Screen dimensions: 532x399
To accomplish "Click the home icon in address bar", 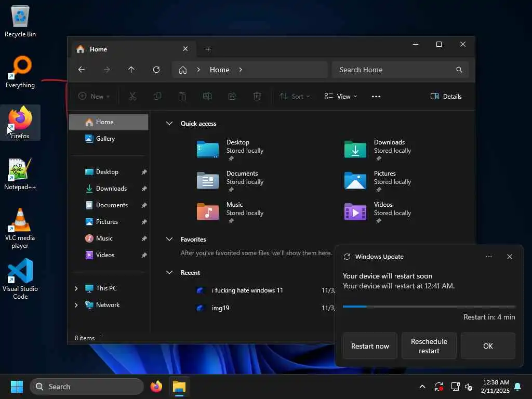I will point(183,70).
